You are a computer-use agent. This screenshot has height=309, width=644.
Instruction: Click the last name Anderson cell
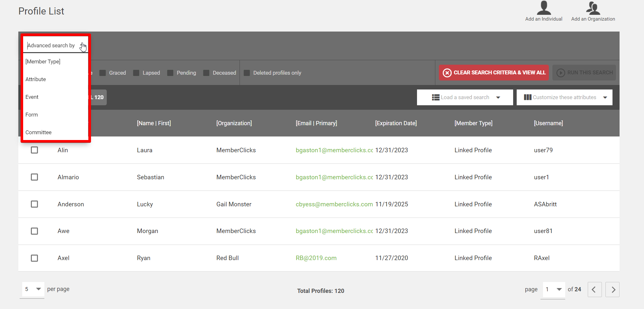tap(71, 204)
